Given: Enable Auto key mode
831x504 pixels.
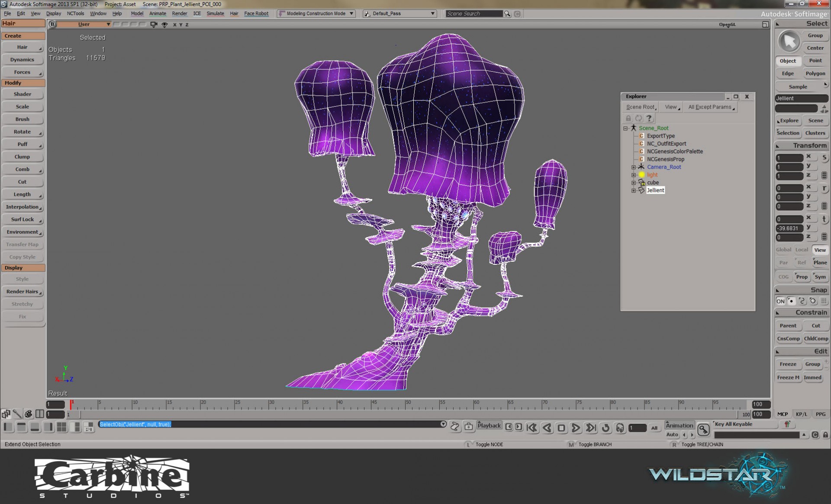Looking at the screenshot, I should point(672,434).
